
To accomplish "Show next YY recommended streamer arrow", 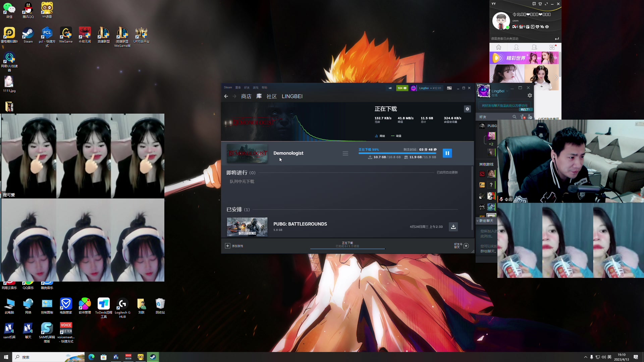I will click(x=556, y=78).
